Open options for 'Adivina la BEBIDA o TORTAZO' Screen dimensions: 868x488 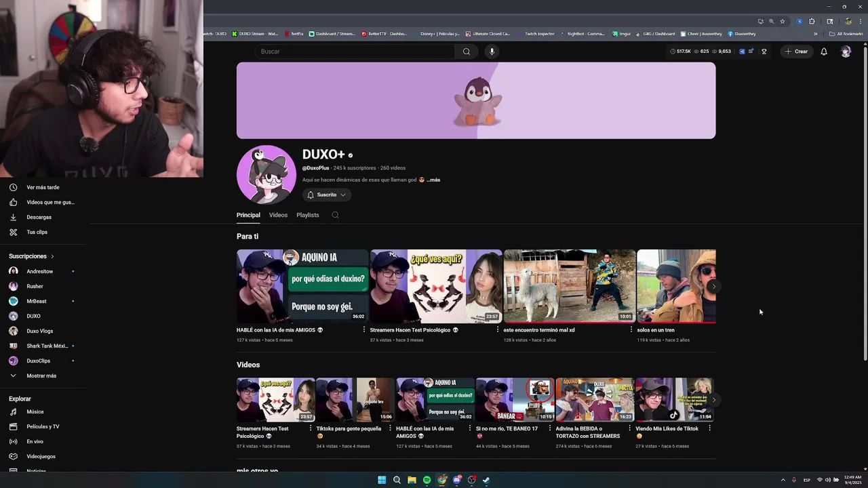pyautogui.click(x=630, y=428)
